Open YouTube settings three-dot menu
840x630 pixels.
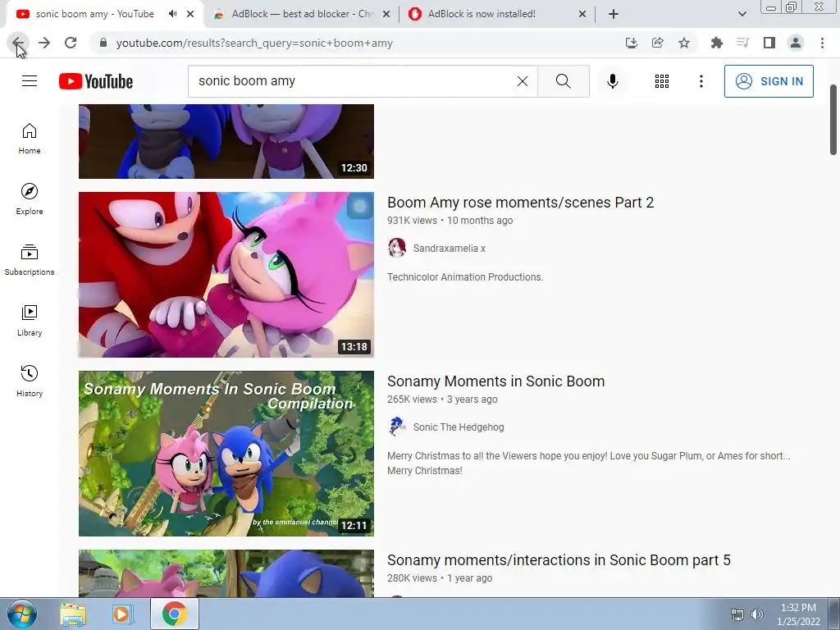tap(701, 81)
